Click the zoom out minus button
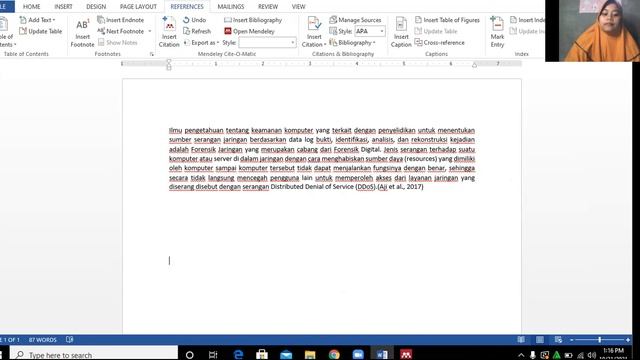Viewport: 640px width, 360px height. pyautogui.click(x=571, y=340)
